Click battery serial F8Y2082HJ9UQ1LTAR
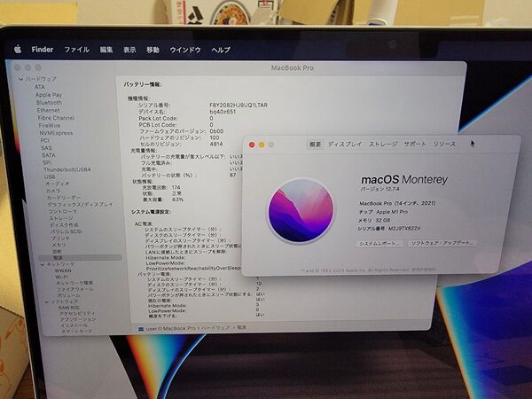This screenshot has height=399, width=532. [x=239, y=106]
